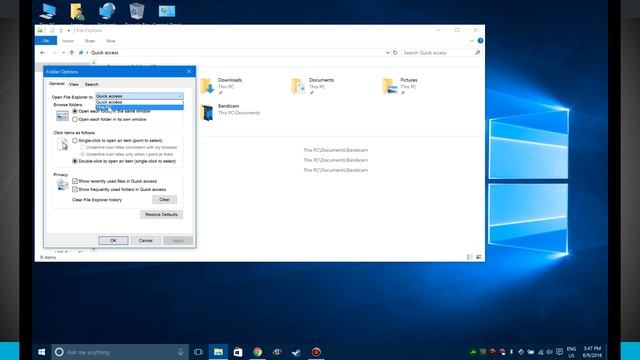
Task: Open volume control in system tray
Action: pyautogui.click(x=549, y=352)
